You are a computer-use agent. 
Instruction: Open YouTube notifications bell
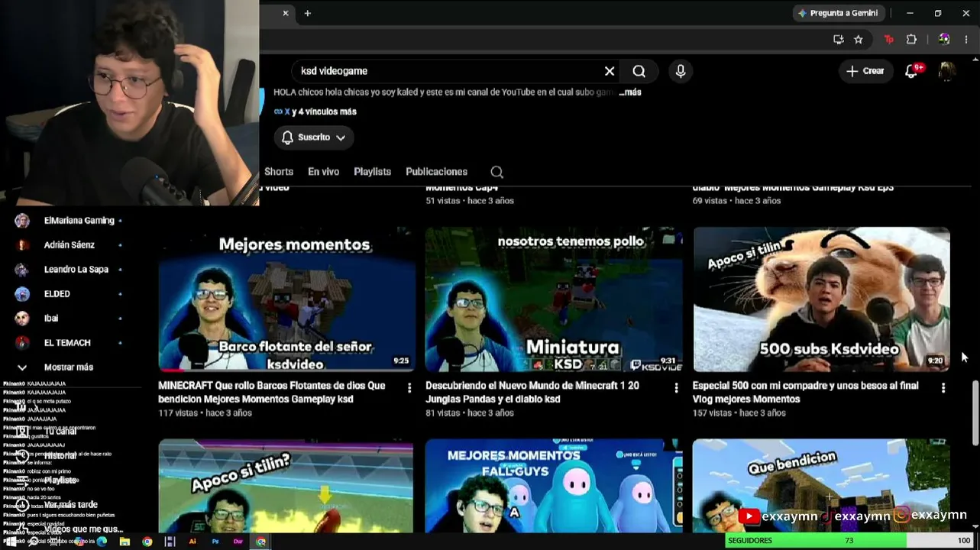(x=910, y=71)
